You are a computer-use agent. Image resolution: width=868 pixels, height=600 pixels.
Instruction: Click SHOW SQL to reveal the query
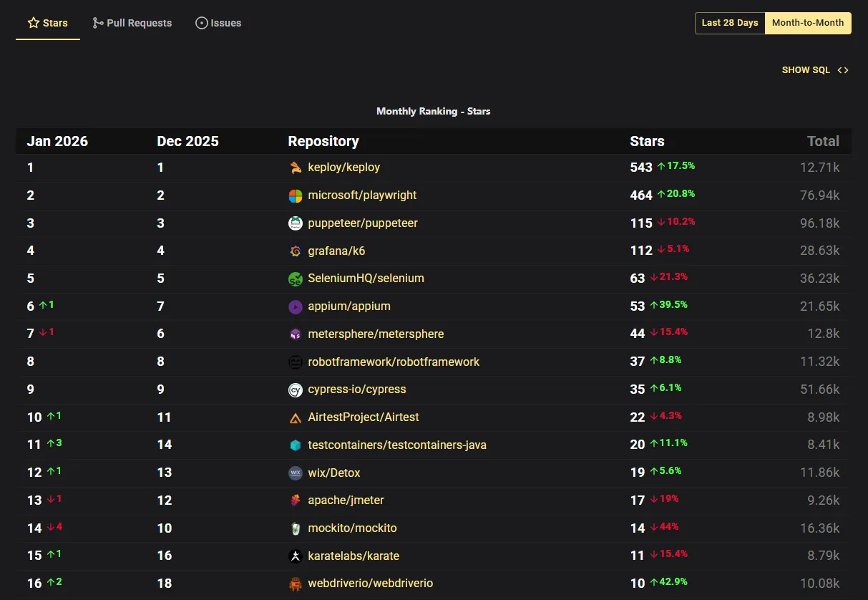pyautogui.click(x=806, y=69)
